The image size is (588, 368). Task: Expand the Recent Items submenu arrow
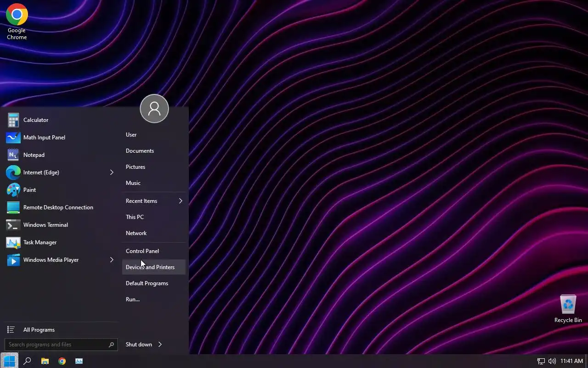pos(181,201)
